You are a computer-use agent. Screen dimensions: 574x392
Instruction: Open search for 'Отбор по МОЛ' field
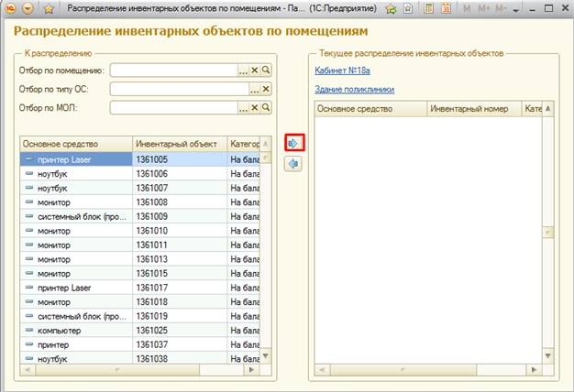(266, 107)
